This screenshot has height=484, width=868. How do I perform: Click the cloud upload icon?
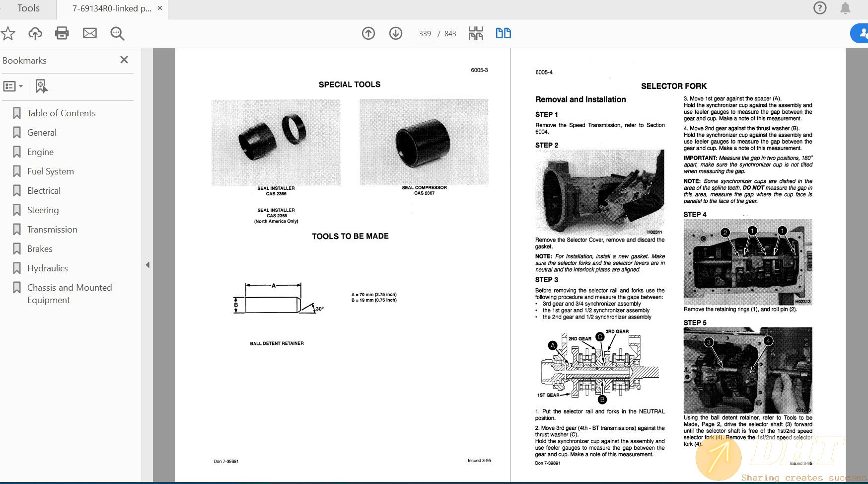(35, 33)
